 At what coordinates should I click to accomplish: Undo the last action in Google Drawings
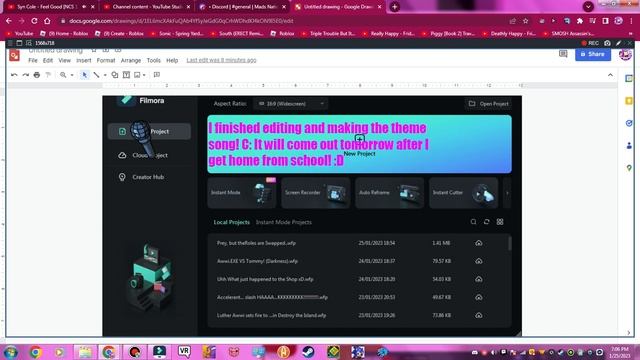[14, 75]
